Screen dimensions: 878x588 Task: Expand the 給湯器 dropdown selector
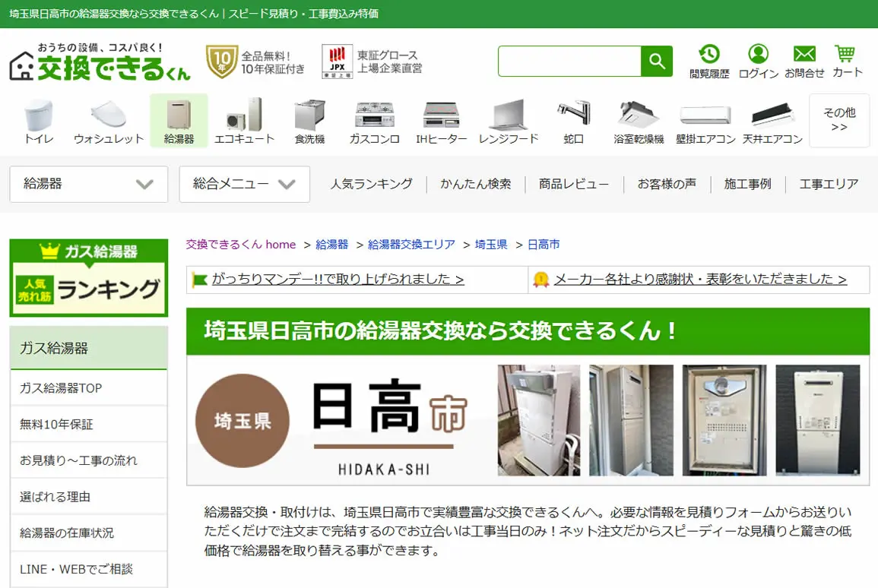88,184
